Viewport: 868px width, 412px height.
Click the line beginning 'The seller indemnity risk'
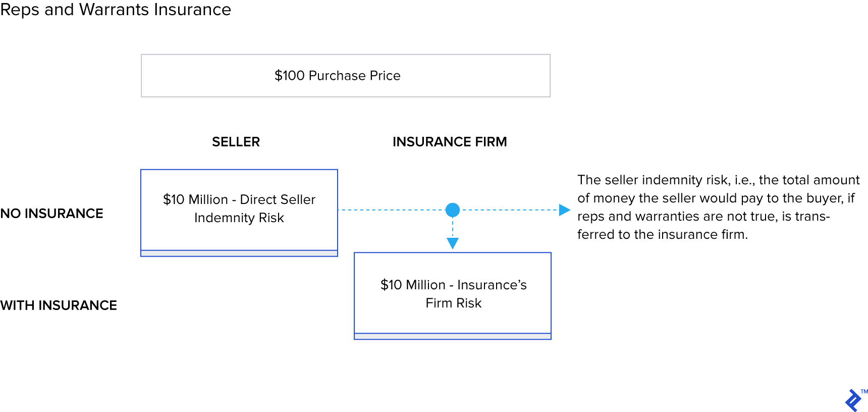point(718,180)
